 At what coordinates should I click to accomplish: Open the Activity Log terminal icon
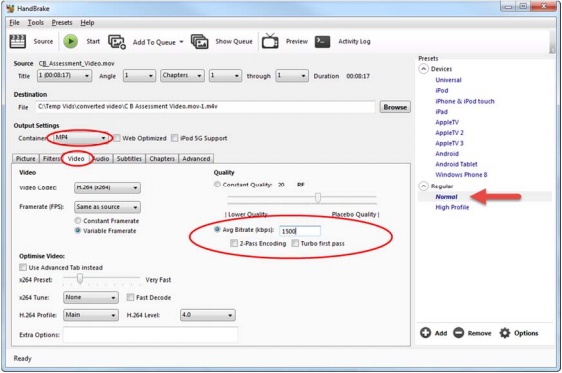pyautogui.click(x=322, y=42)
